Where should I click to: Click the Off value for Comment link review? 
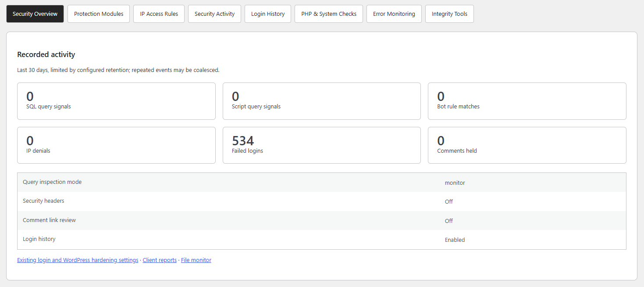coord(449,221)
